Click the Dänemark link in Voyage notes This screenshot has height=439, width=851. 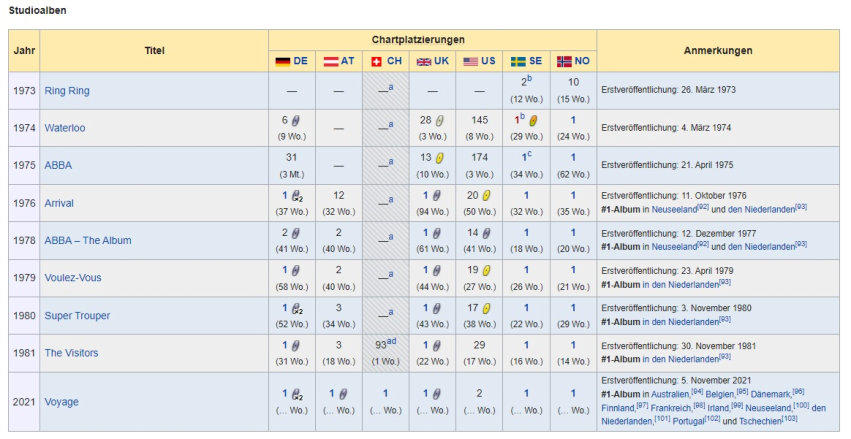point(771,395)
